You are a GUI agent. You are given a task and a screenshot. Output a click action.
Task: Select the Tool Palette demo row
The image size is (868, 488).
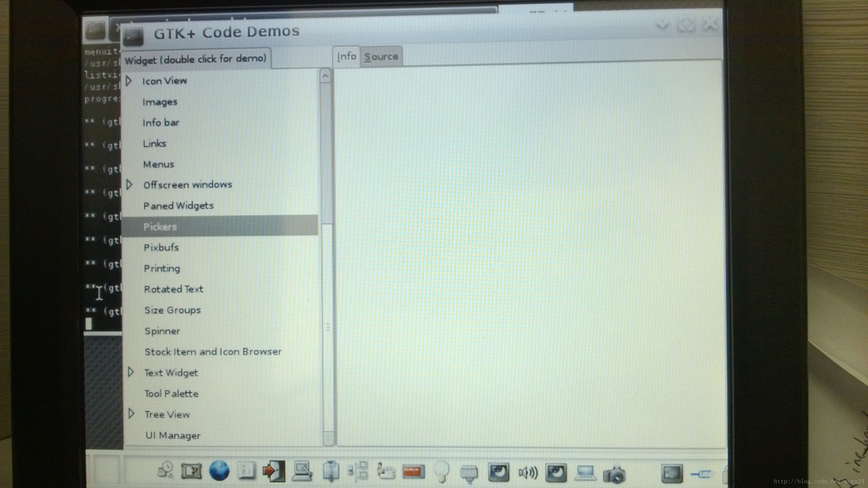[x=222, y=393]
